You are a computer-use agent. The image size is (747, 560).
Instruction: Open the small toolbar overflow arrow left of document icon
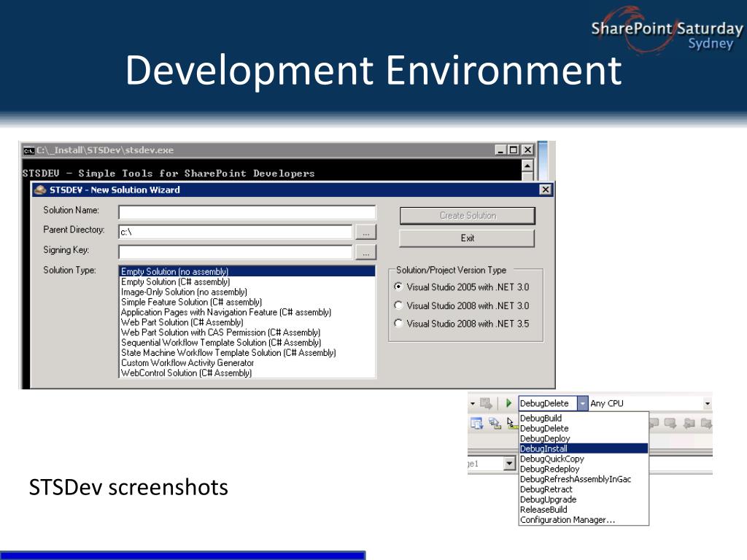[472, 404]
